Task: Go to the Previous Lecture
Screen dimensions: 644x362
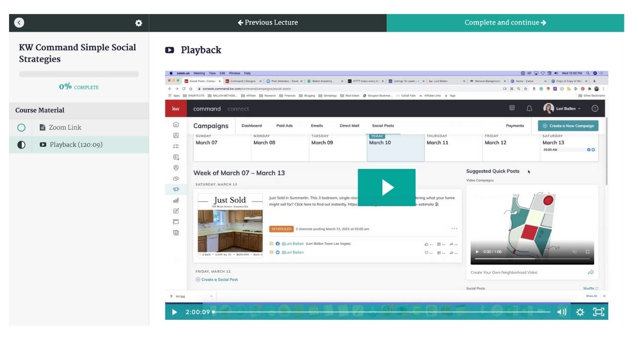Action: [268, 23]
